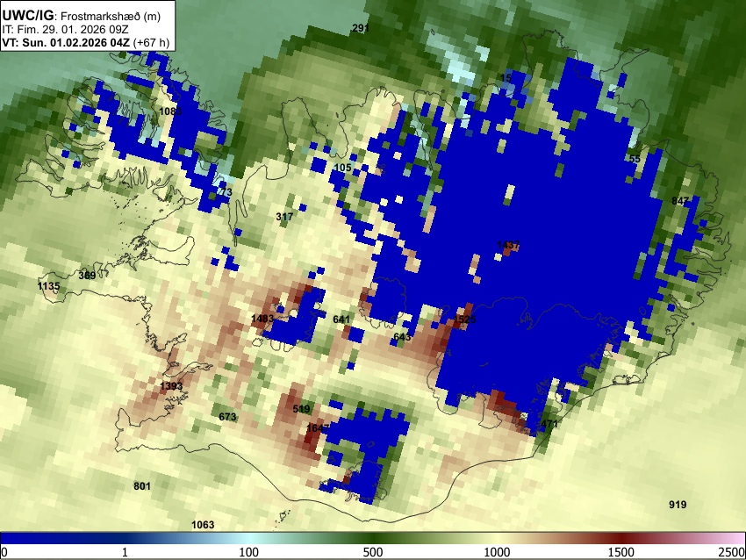This screenshot has width=746, height=560.
Task: Click the map value label "369"
Action: pyautogui.click(x=87, y=275)
